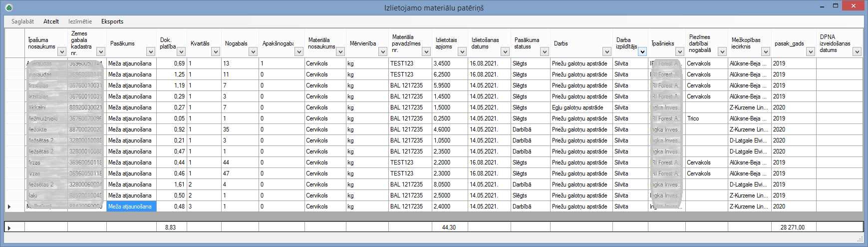Select the area cell 1,61
The width and height of the screenshot is (868, 247).
[172, 184]
